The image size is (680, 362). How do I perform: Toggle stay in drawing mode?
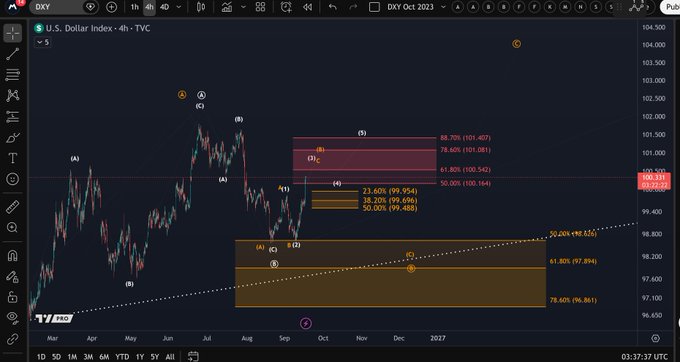click(13, 276)
